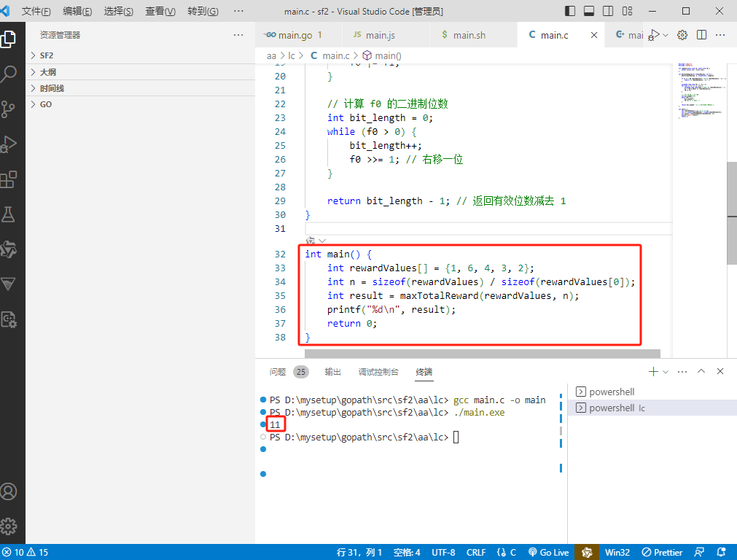Image resolution: width=737 pixels, height=560 pixels.
Task: Open the Accounts menu icon
Action: click(9, 491)
